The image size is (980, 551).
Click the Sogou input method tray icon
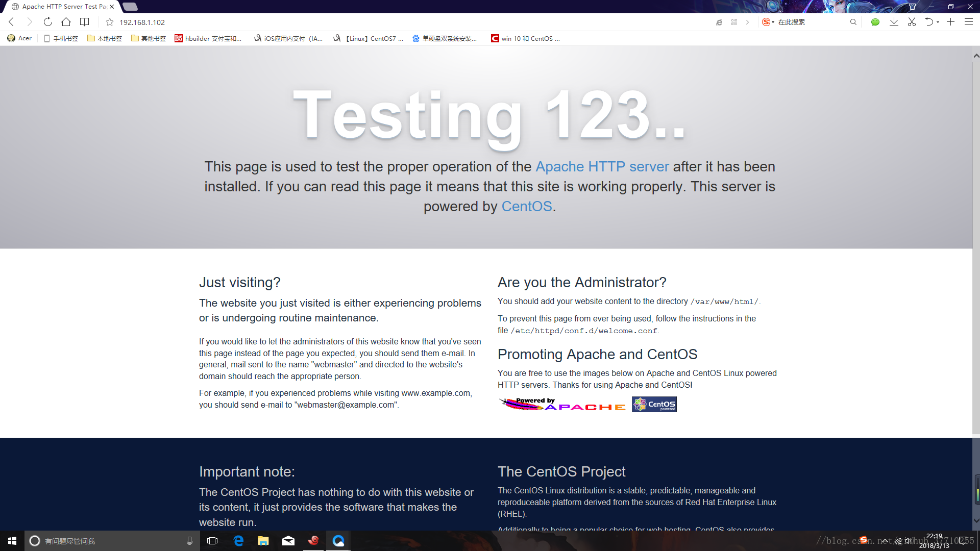point(864,540)
